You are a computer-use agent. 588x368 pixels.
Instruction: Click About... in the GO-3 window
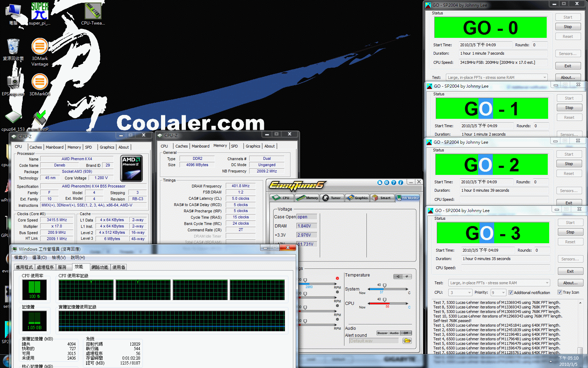point(570,283)
